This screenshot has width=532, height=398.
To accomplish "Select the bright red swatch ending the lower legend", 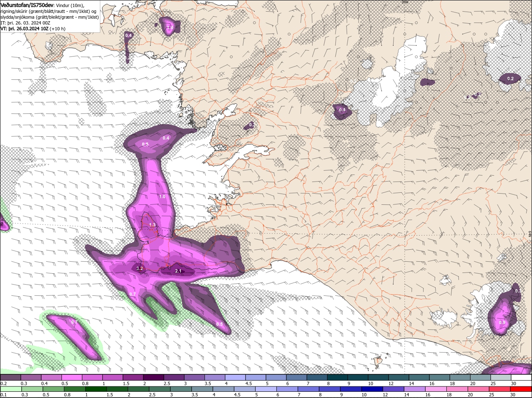I will (x=521, y=389).
